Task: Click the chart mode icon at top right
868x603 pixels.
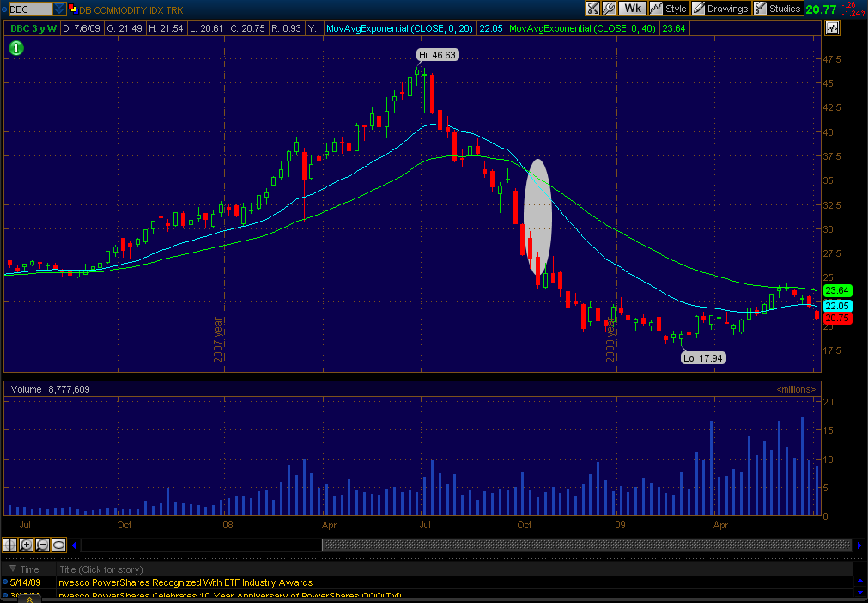Action: pyautogui.click(x=831, y=27)
